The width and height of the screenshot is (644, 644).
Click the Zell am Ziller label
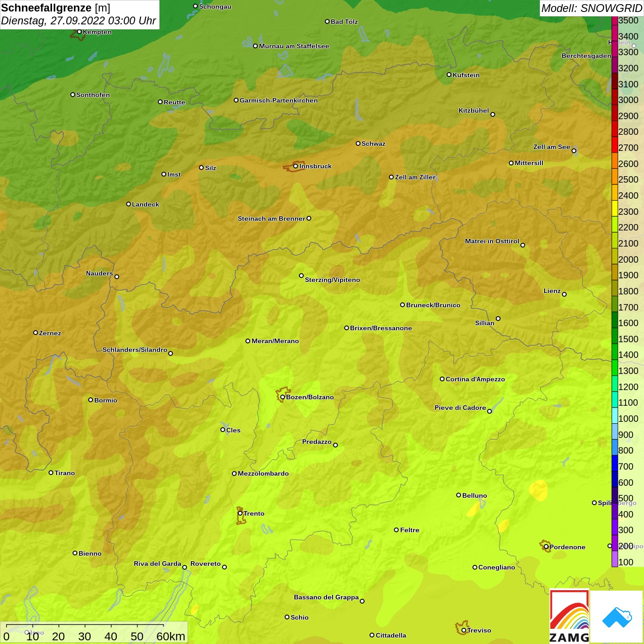(x=415, y=177)
